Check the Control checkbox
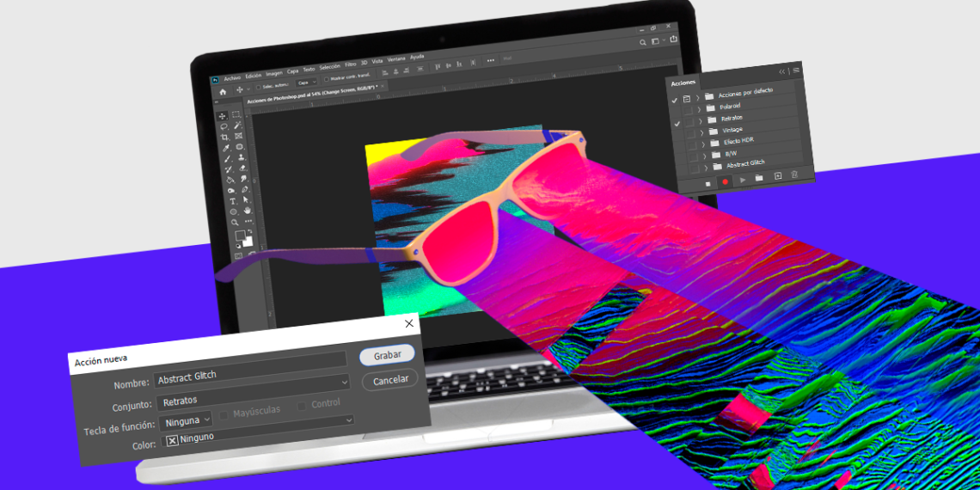The image size is (980, 490). point(302,406)
